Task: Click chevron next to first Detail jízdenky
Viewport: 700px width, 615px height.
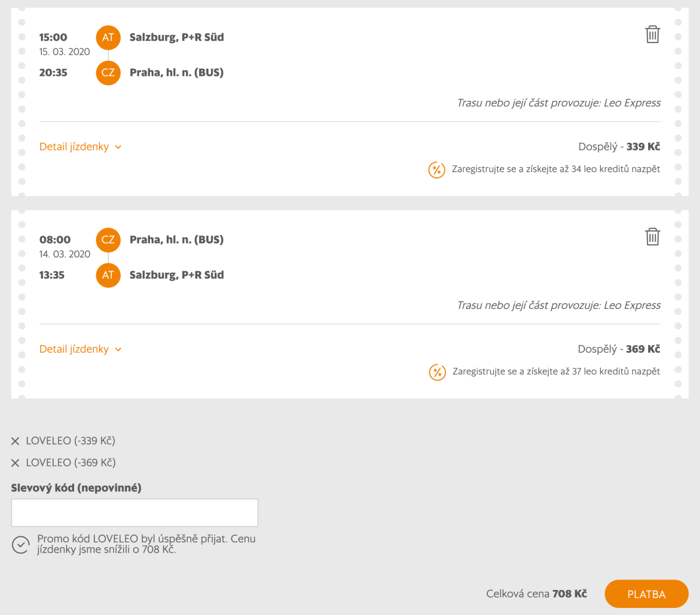Action: point(118,147)
